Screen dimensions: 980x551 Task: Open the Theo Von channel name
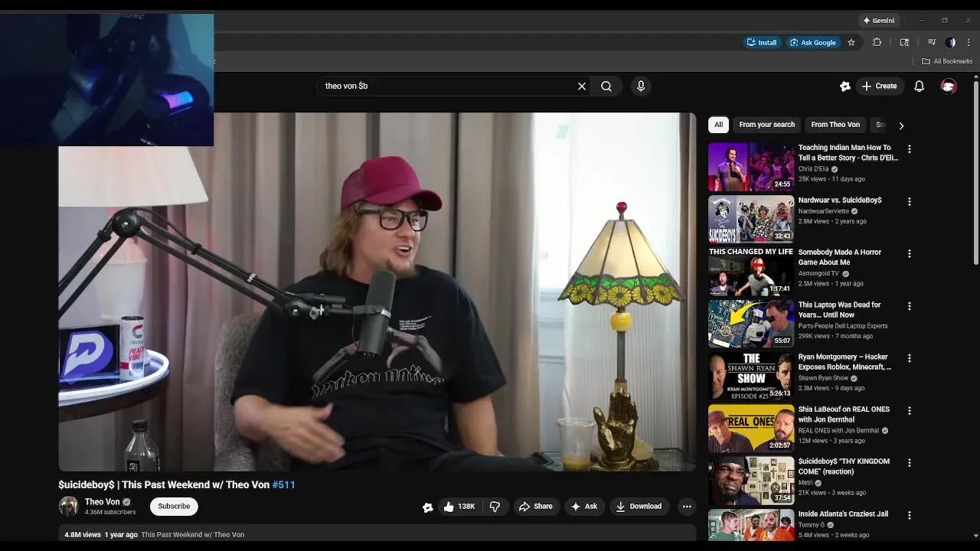tap(102, 502)
